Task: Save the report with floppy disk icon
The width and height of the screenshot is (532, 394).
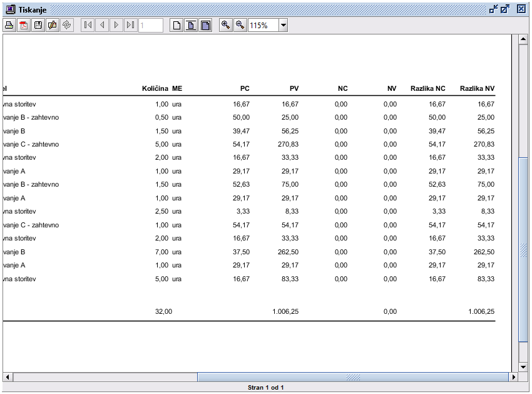Action: (38, 25)
